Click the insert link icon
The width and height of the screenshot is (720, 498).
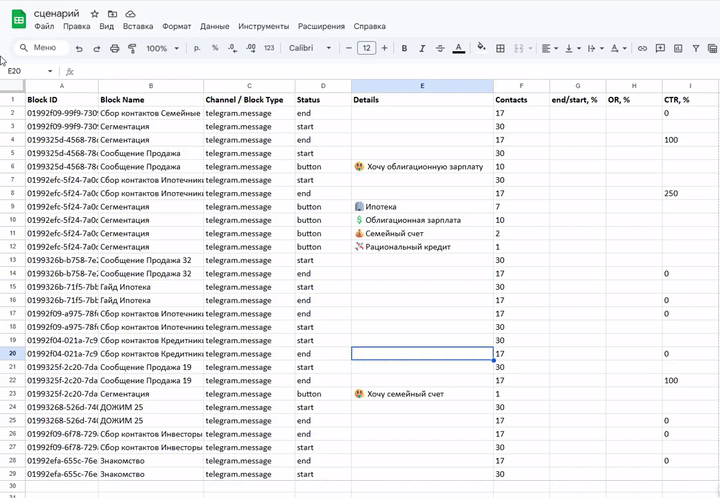point(642,48)
